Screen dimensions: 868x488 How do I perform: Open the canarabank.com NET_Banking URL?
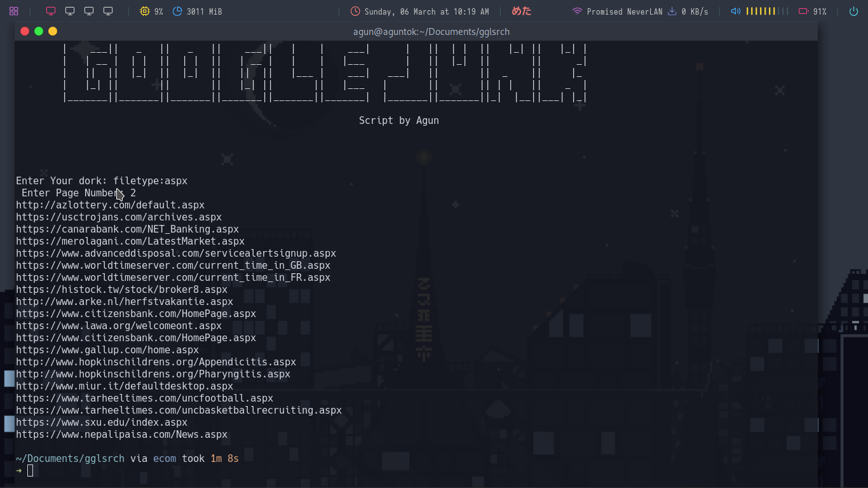(128, 229)
